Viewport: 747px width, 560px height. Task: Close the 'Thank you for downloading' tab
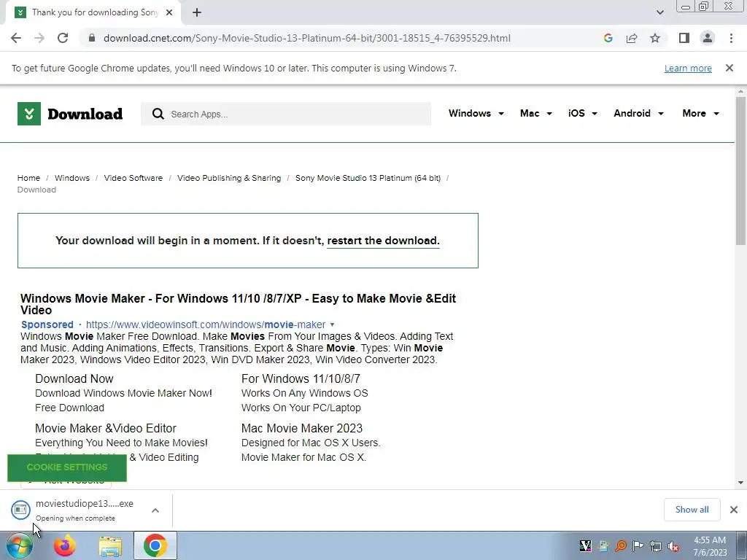pyautogui.click(x=169, y=12)
